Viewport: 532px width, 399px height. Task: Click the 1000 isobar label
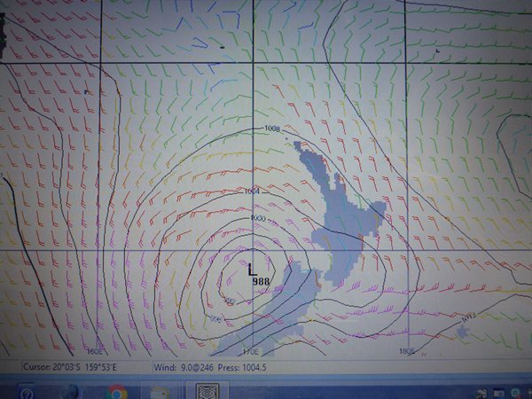(x=258, y=218)
